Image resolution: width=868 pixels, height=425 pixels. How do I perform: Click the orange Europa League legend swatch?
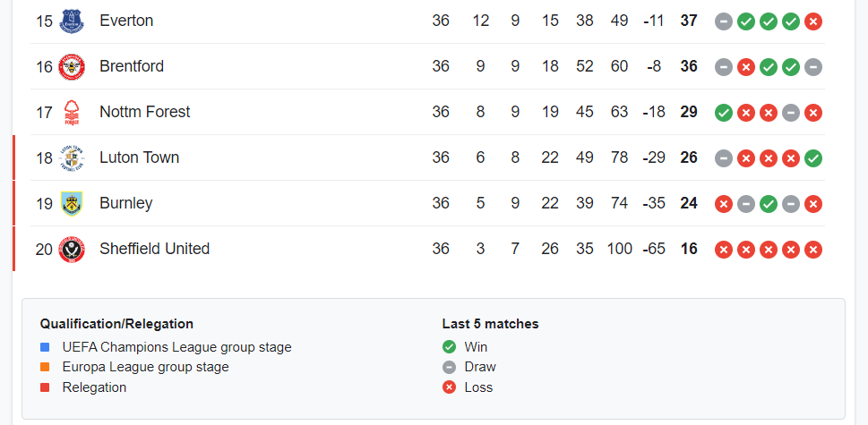click(45, 367)
